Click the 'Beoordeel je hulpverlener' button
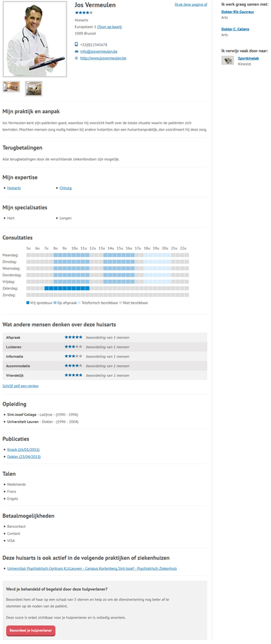271x644 pixels. (x=31, y=631)
